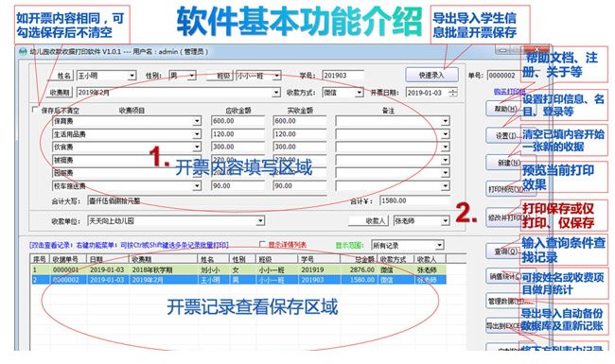Click the 学号 field containing 201903
615x364 pixels.
[343, 76]
